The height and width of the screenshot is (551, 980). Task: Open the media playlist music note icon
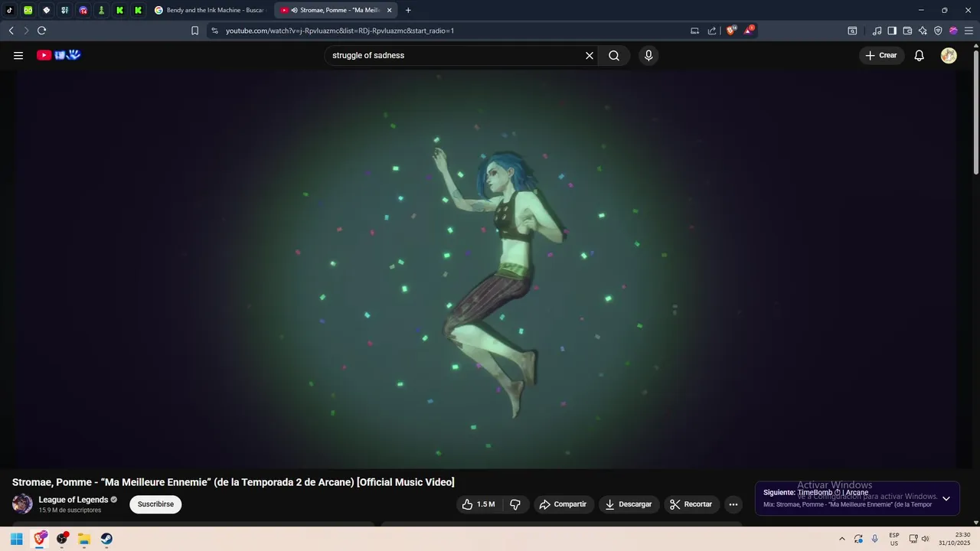click(x=877, y=31)
